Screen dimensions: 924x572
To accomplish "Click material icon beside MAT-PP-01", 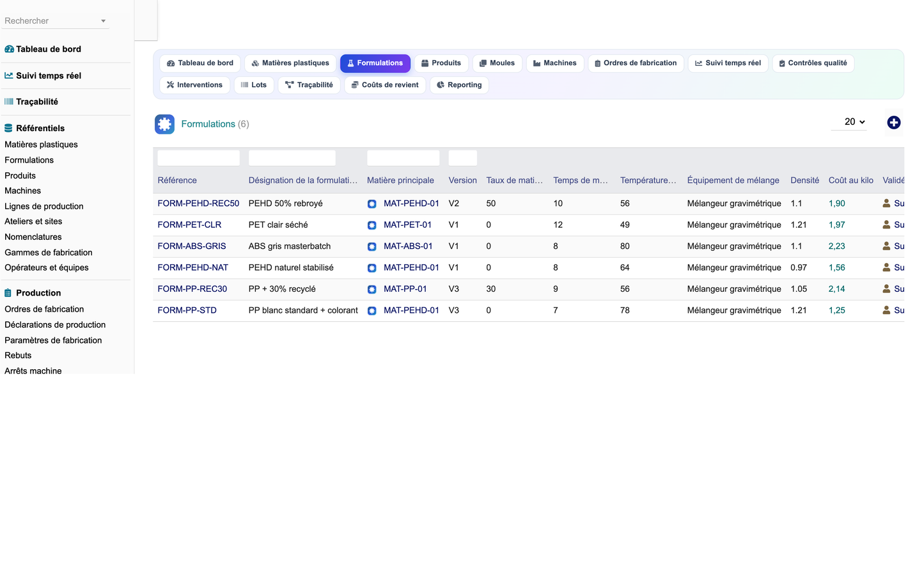I will click(x=372, y=289).
